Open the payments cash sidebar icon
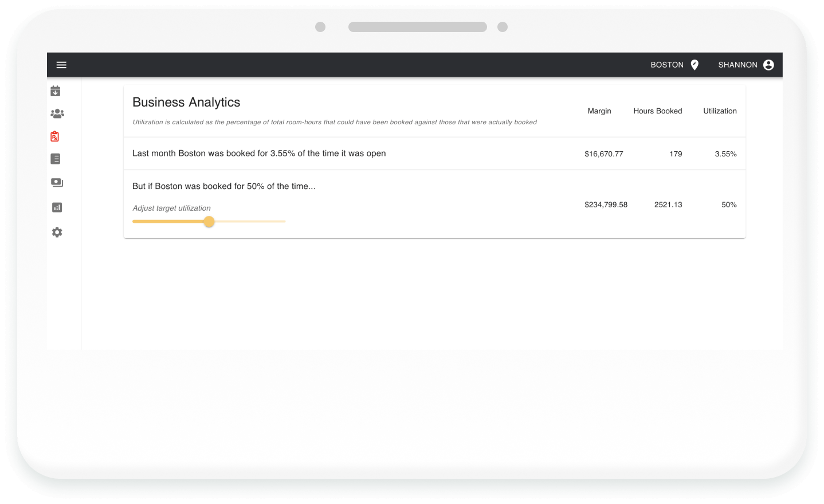The width and height of the screenshot is (824, 504). [x=57, y=183]
